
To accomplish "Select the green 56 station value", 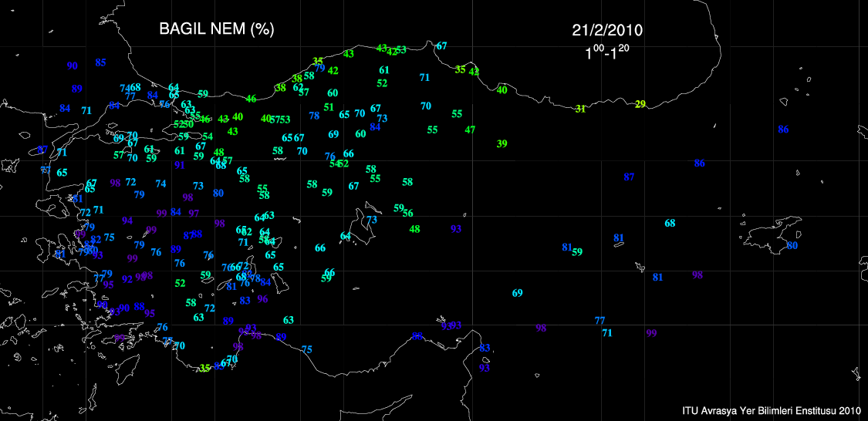I will click(x=408, y=213).
